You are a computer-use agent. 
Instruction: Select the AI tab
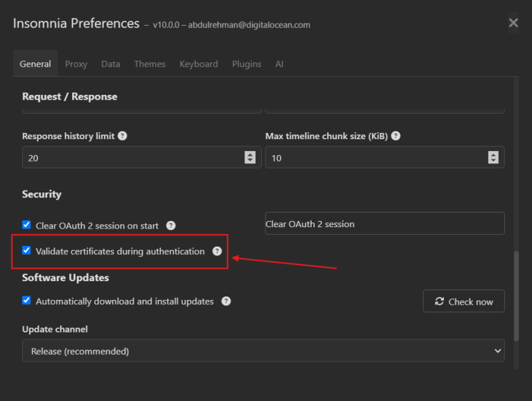pos(279,64)
